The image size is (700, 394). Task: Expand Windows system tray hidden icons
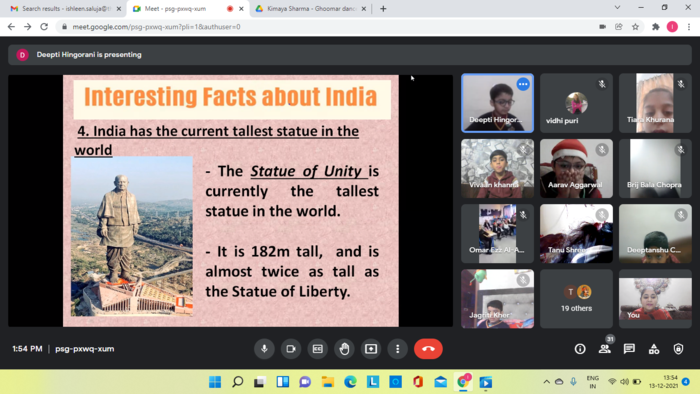point(546,382)
